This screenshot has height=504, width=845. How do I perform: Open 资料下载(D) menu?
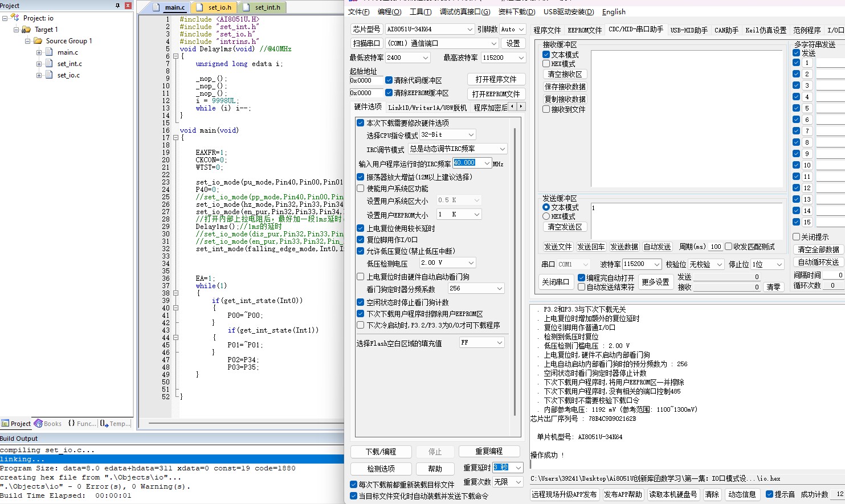517,12
